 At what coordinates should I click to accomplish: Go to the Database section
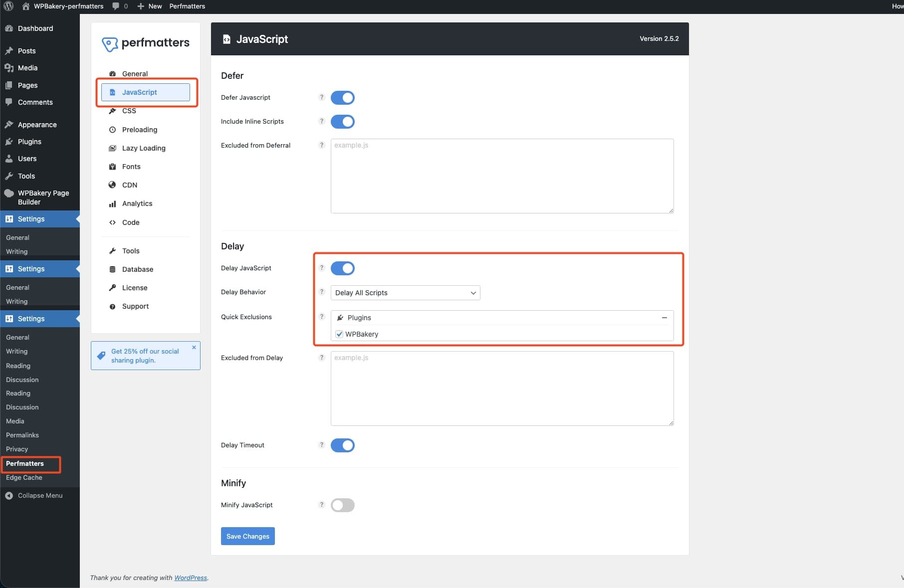pos(137,269)
